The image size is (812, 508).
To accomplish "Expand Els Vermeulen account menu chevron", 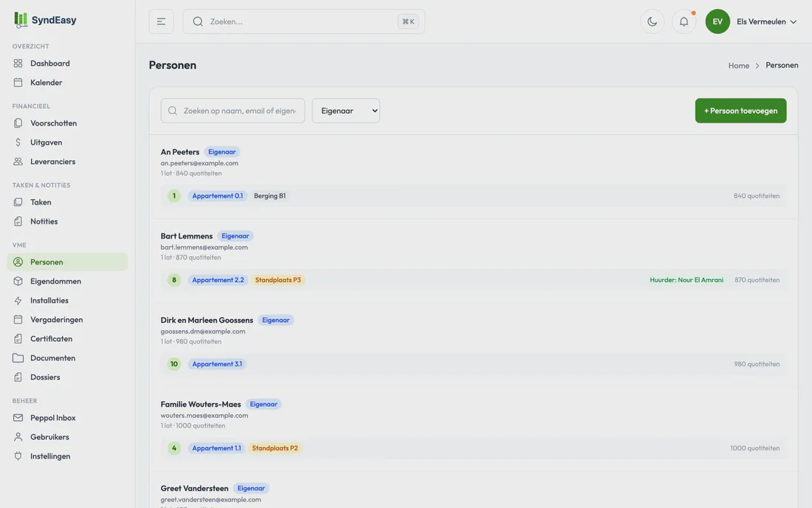I will [x=794, y=21].
